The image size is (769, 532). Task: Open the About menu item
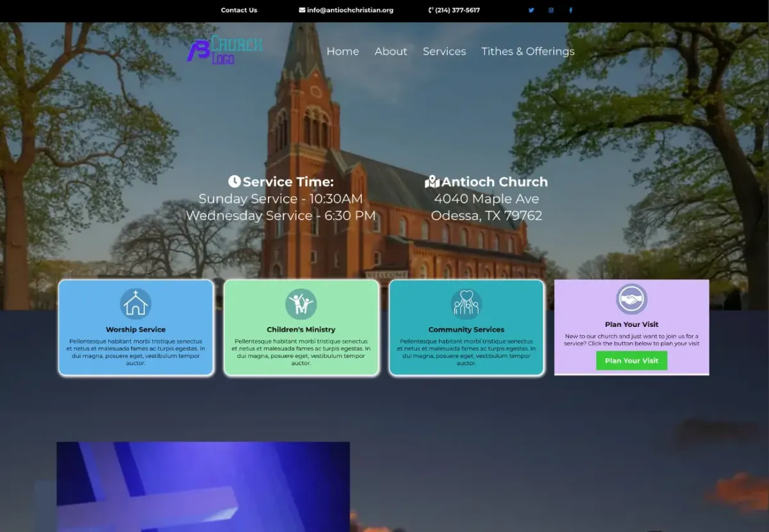(x=391, y=51)
